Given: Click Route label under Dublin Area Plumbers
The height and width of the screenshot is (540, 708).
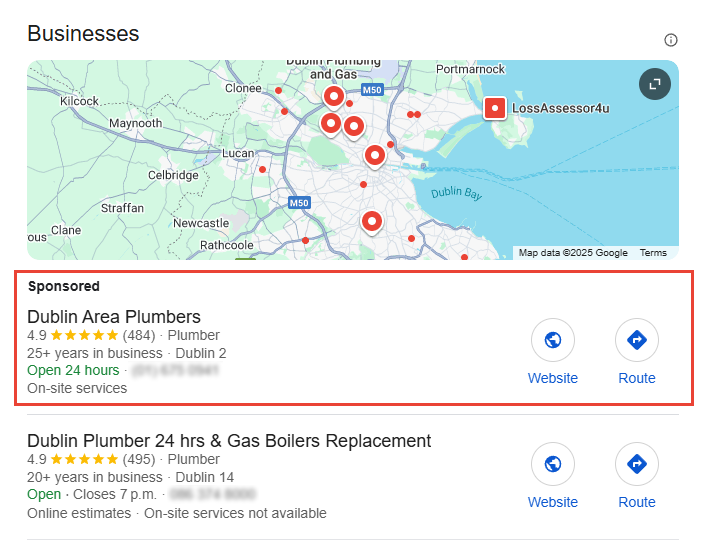Looking at the screenshot, I should tap(637, 378).
